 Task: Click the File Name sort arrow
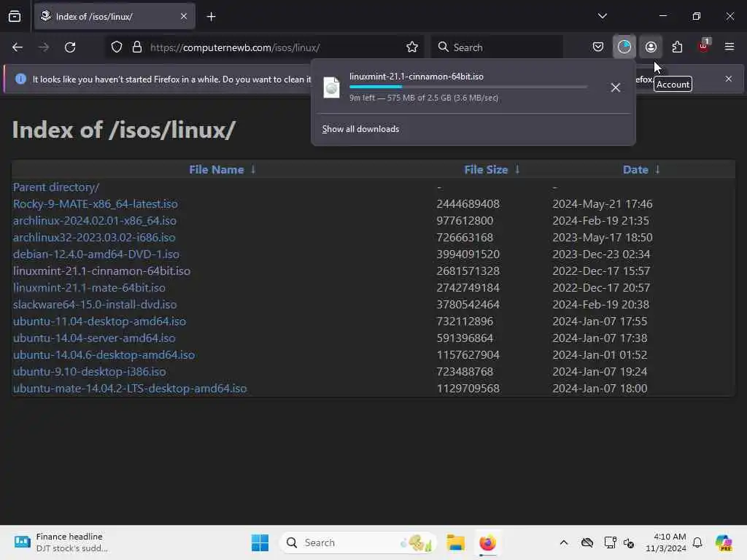tap(253, 169)
